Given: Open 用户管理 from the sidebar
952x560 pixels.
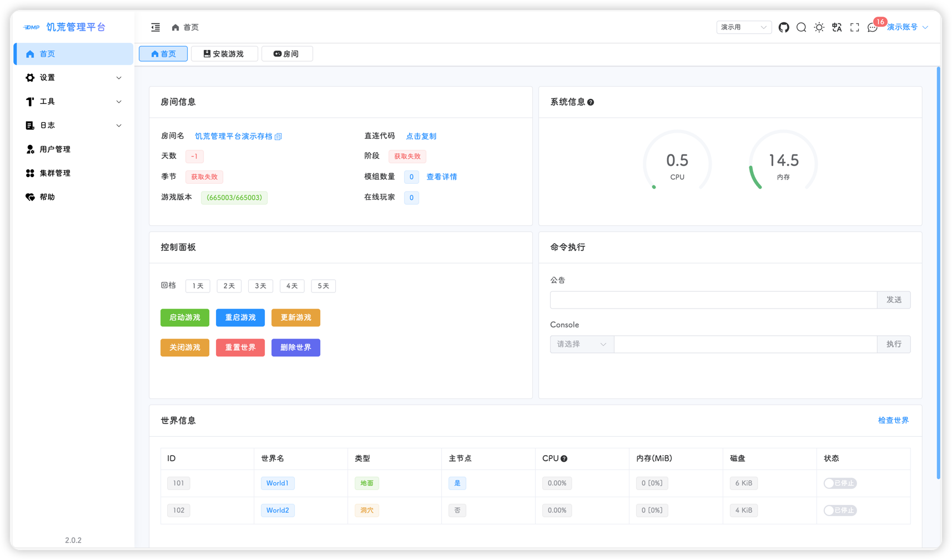Looking at the screenshot, I should (55, 149).
